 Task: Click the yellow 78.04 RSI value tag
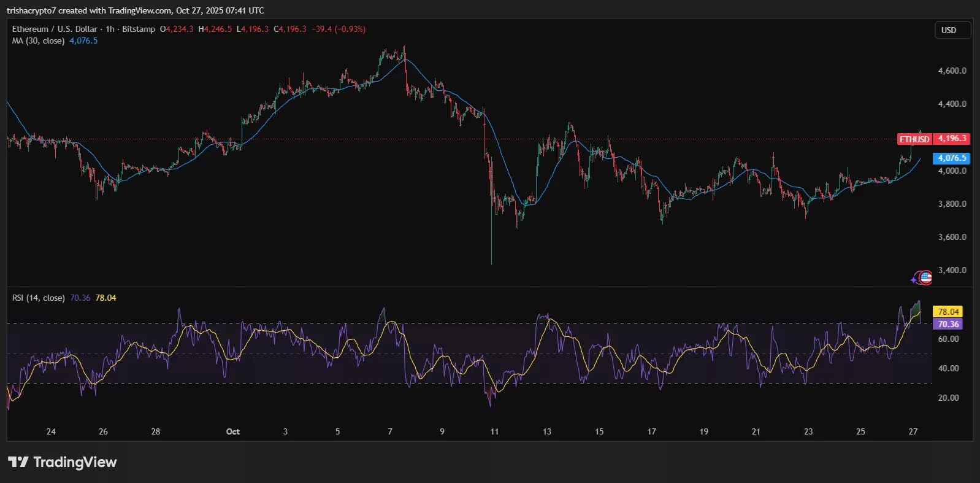[x=947, y=312]
